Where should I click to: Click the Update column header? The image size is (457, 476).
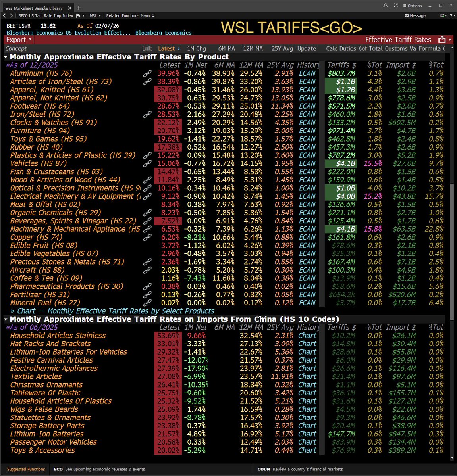pyautogui.click(x=307, y=48)
